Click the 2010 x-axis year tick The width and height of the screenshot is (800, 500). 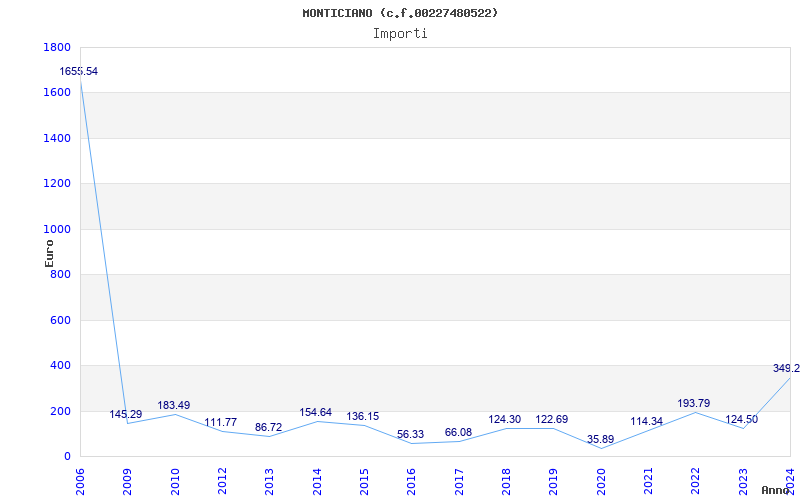point(174,481)
